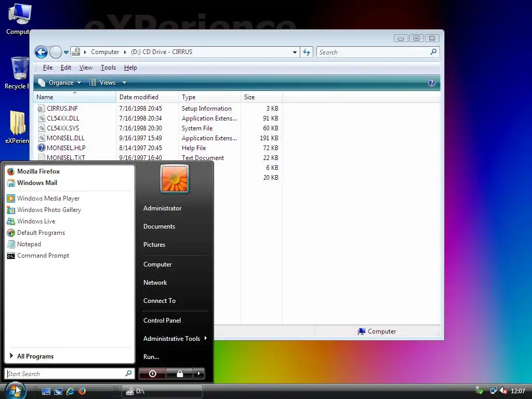The width and height of the screenshot is (532, 399).
Task: Click the lock button in Start menu
Action: [x=179, y=374]
